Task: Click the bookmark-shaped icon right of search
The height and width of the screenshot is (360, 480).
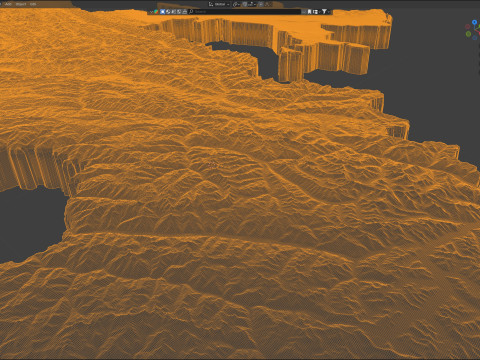Action: pos(309,12)
